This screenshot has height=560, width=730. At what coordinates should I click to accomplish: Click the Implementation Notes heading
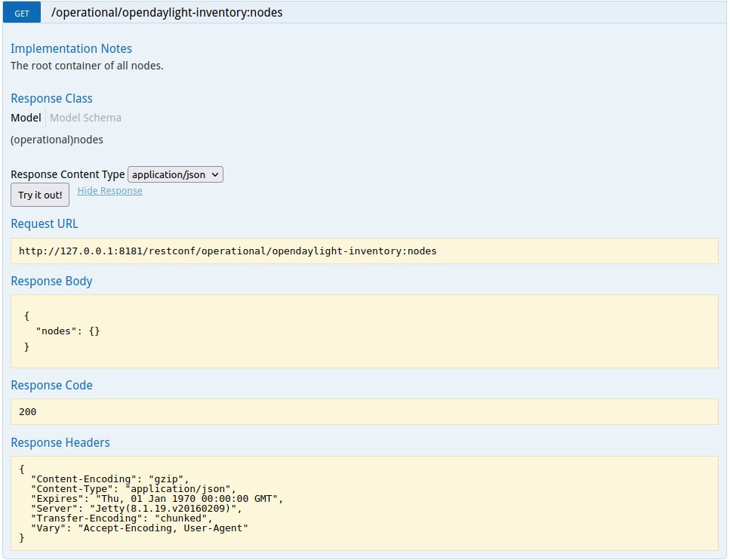[x=71, y=48]
